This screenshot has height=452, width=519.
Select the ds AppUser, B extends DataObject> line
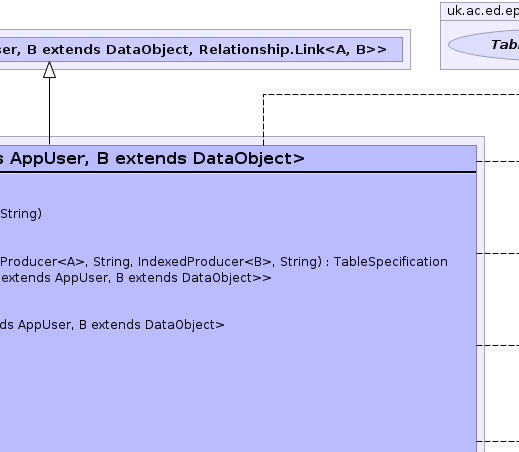click(x=112, y=325)
